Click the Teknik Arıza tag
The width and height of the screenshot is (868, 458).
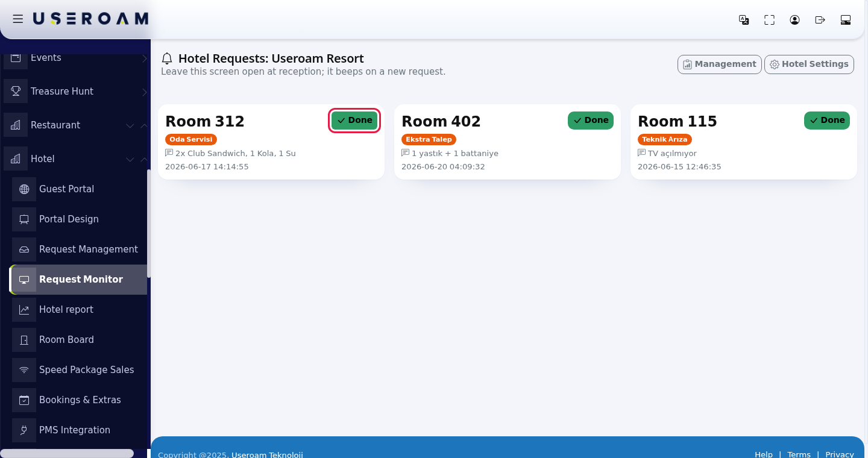665,139
